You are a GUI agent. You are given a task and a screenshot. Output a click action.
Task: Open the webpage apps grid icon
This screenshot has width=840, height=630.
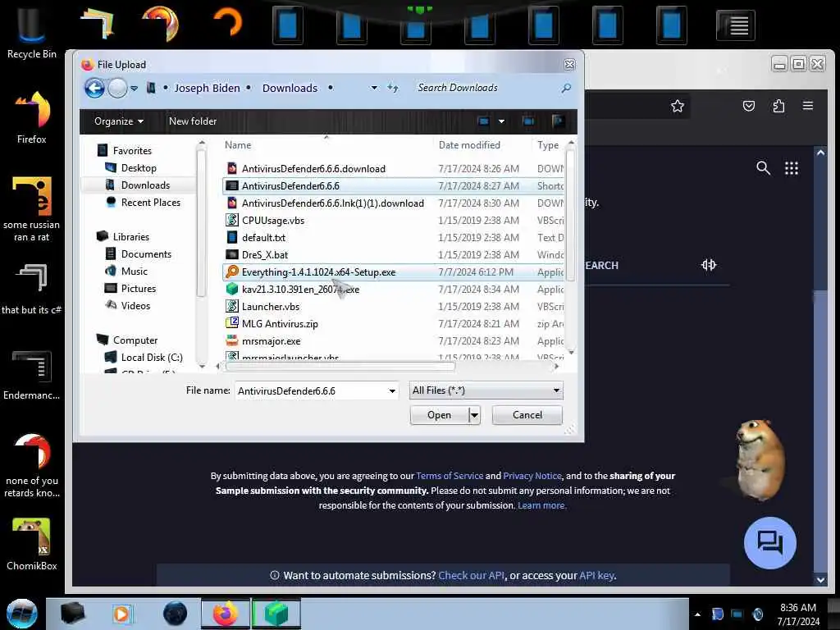coord(792,168)
